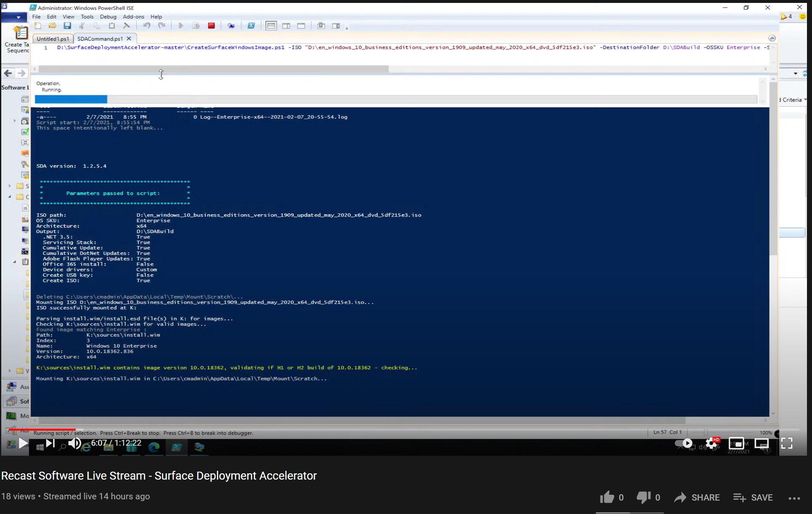Click the SAVE to playlist button

tap(753, 498)
